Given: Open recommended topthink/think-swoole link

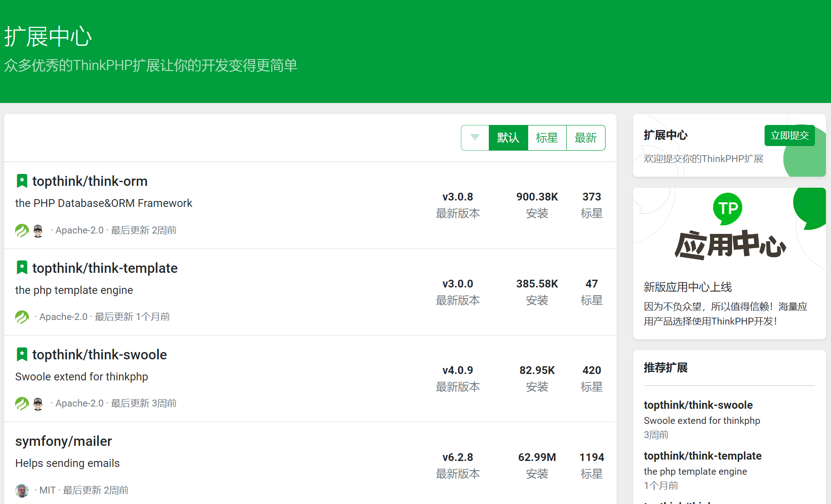Looking at the screenshot, I should tap(698, 405).
